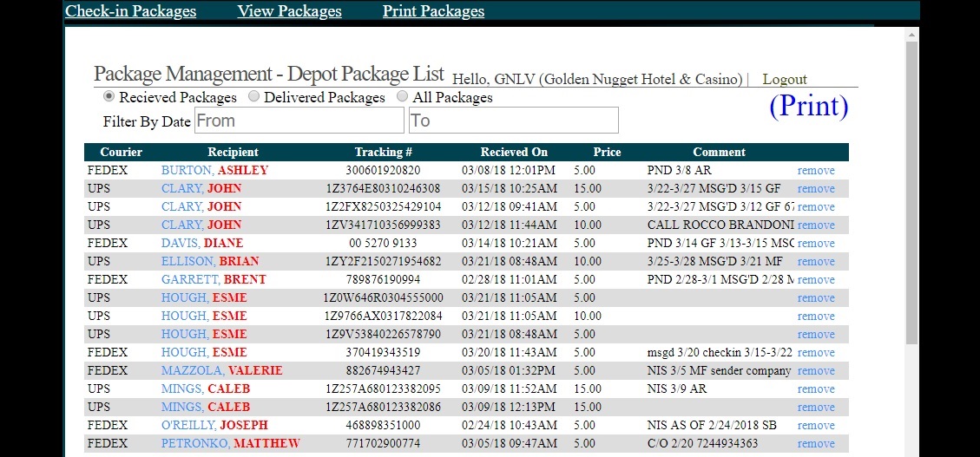
Task: Click the large blue (Print) link
Action: (x=808, y=106)
